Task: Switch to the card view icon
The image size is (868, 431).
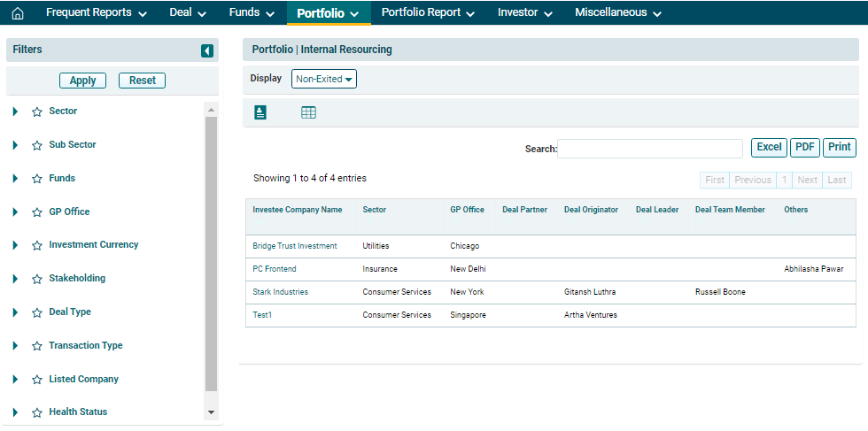Action: 260,112
